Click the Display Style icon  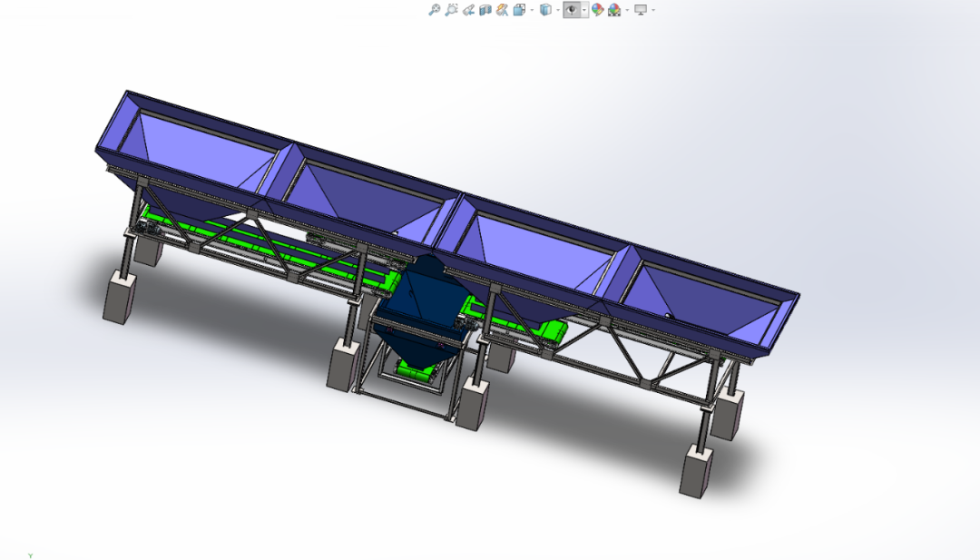pos(544,10)
